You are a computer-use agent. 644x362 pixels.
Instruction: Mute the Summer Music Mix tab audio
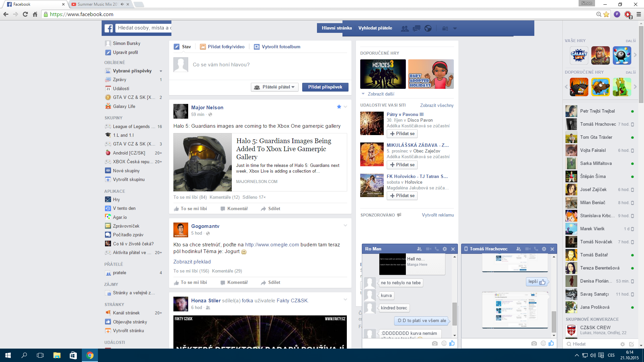tap(122, 4)
